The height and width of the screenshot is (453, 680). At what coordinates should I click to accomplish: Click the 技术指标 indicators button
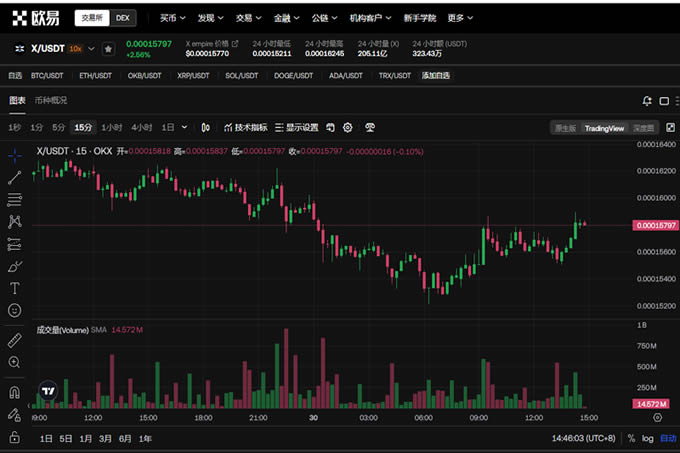245,128
